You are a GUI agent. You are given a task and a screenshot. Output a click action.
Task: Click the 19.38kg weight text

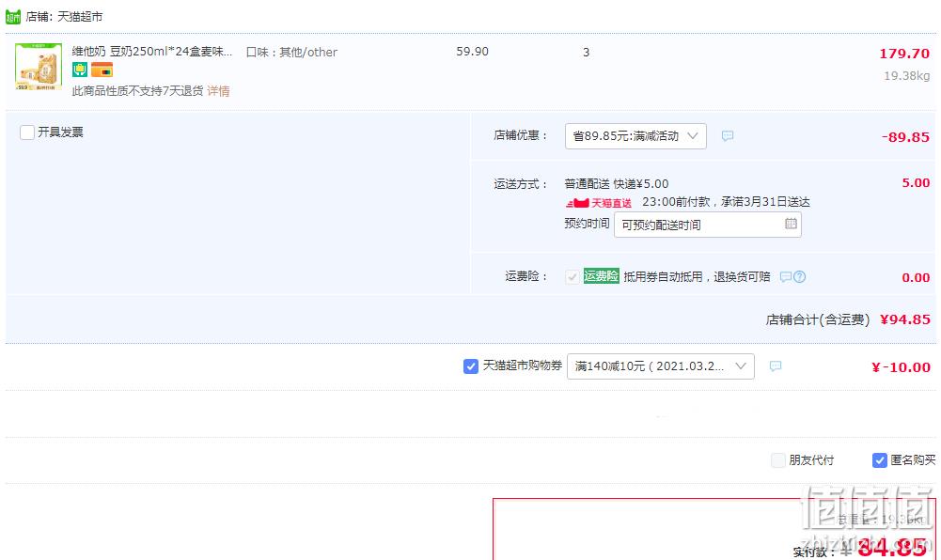(x=907, y=76)
